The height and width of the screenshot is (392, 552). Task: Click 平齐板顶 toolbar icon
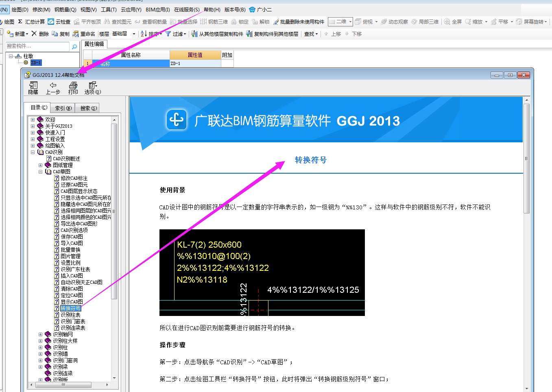point(76,22)
